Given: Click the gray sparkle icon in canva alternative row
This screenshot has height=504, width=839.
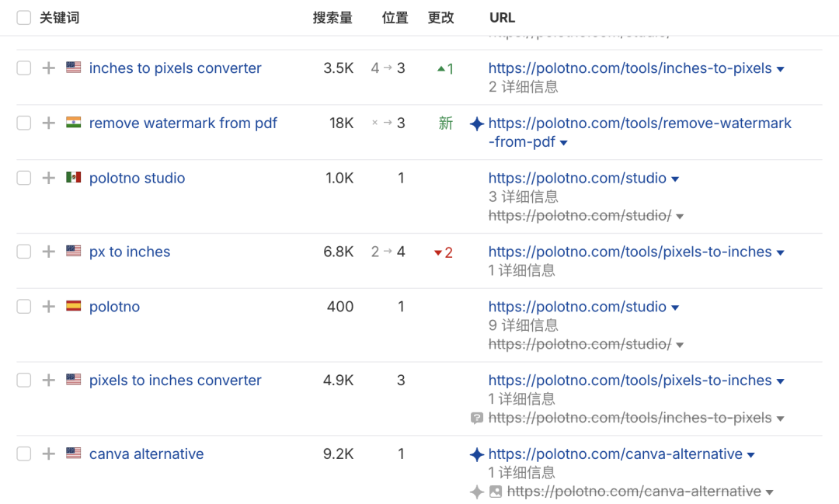Looking at the screenshot, I should 477,492.
